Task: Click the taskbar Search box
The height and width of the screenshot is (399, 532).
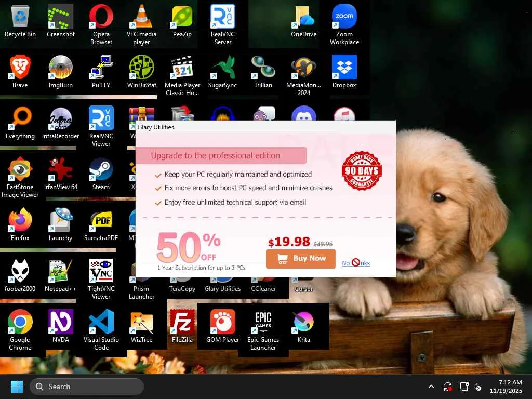Action: point(87,387)
